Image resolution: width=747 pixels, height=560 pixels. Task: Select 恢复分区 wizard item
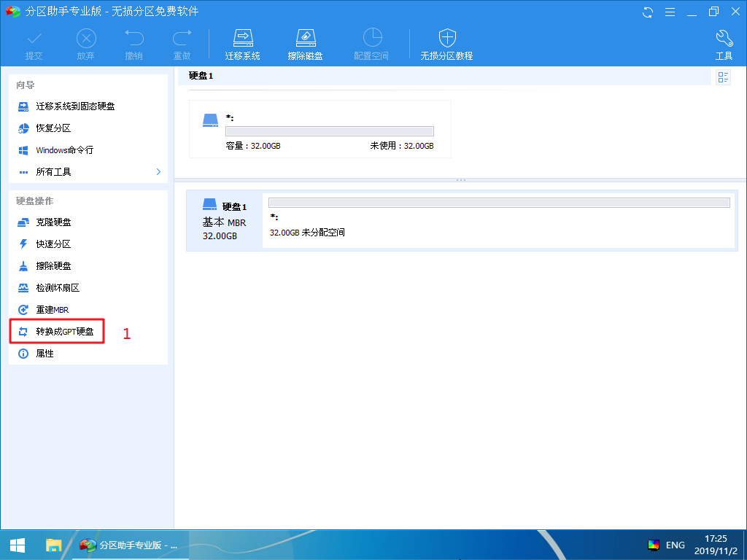coord(53,128)
